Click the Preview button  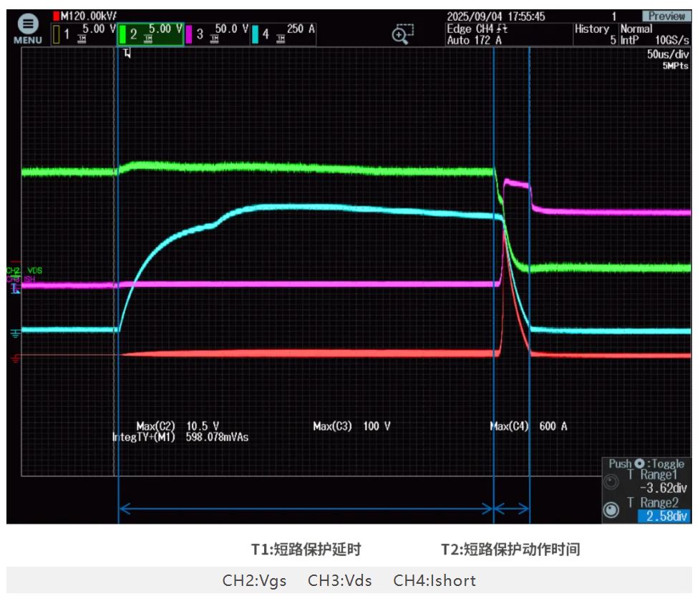[666, 16]
